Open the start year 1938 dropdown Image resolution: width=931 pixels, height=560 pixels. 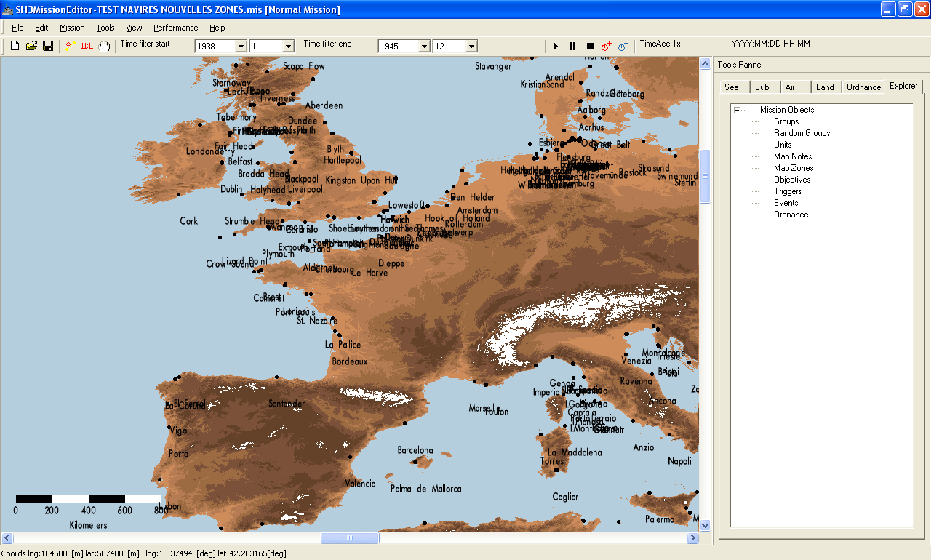click(x=241, y=47)
